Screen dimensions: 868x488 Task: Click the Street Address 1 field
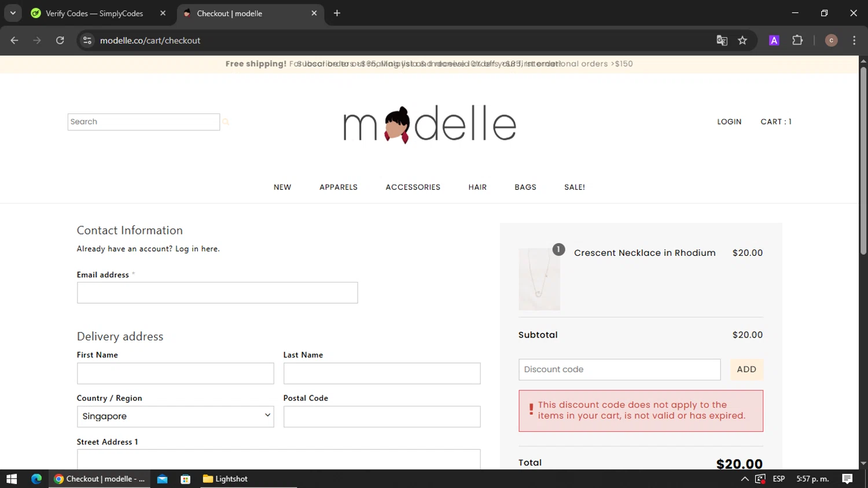tap(278, 460)
